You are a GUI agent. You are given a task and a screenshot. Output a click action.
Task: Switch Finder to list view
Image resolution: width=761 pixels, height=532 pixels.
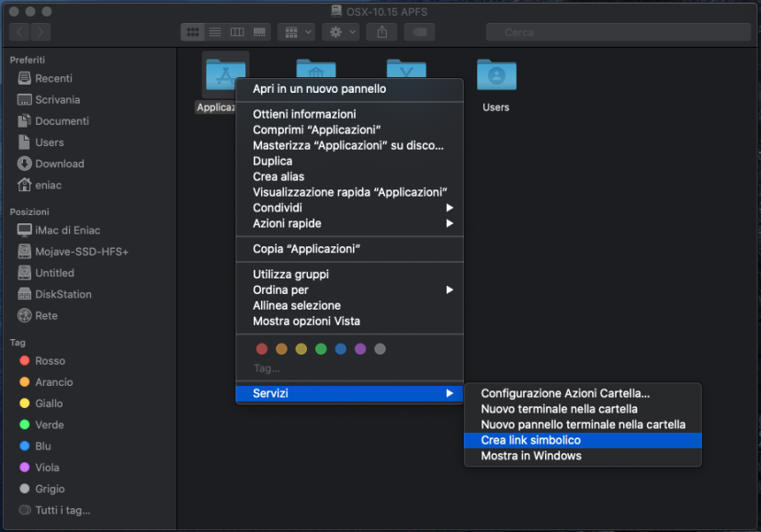click(x=215, y=32)
